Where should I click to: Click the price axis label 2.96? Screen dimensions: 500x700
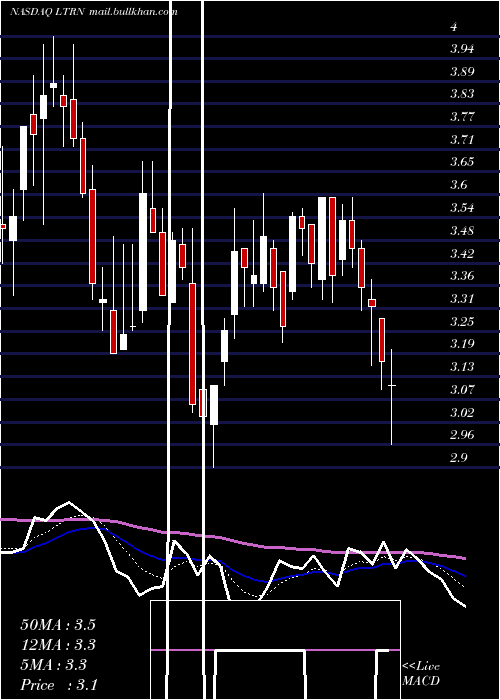[462, 435]
